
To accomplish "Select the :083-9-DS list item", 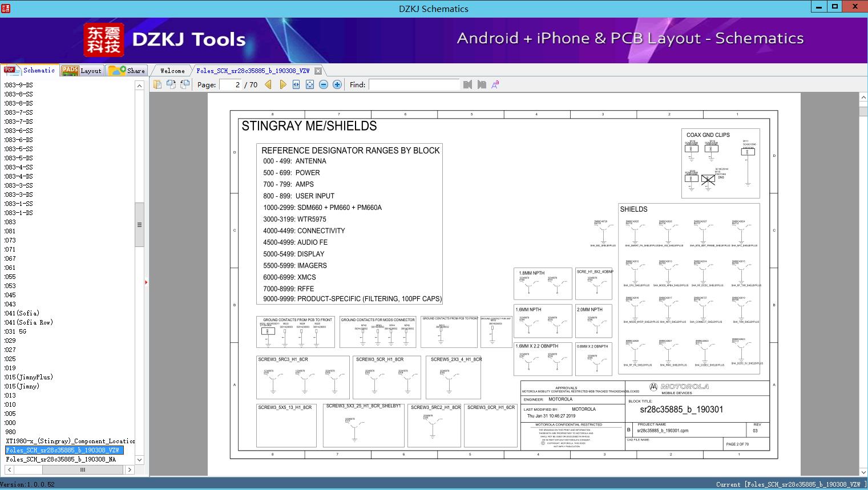I will pos(18,85).
